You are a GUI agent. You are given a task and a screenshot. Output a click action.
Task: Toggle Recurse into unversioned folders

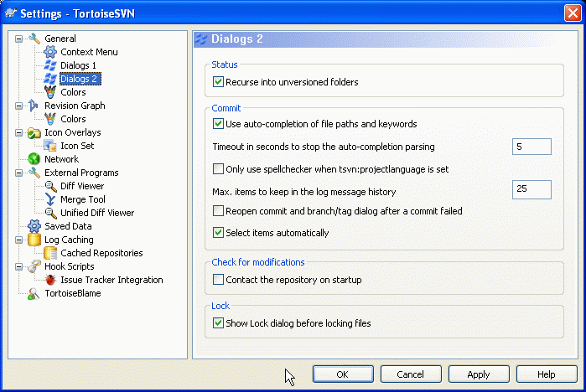tap(218, 82)
